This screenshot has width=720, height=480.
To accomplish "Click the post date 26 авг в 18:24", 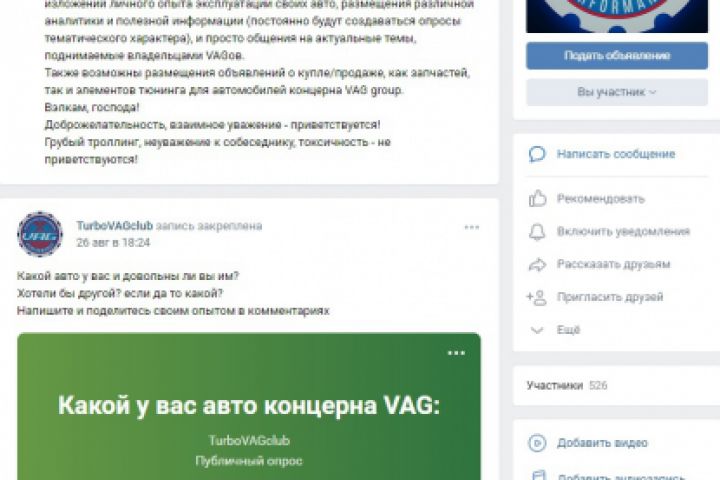I will (113, 243).
